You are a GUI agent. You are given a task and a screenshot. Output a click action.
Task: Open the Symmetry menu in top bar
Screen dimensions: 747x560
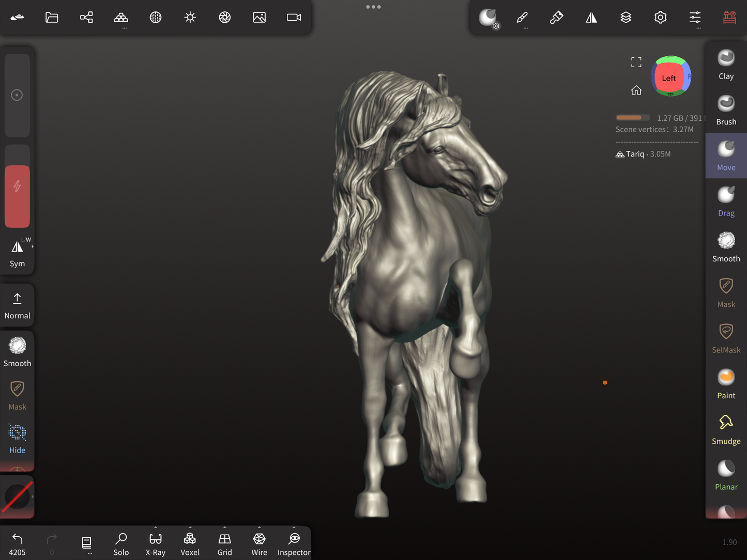[x=591, y=18]
